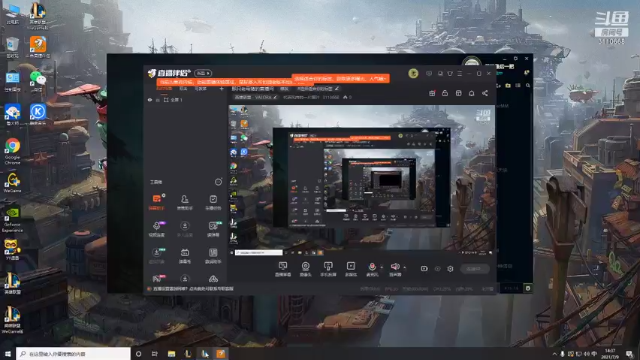This screenshot has height=360, width=640.
Task: Click the calendar tool in toolbox
Action: [184, 256]
